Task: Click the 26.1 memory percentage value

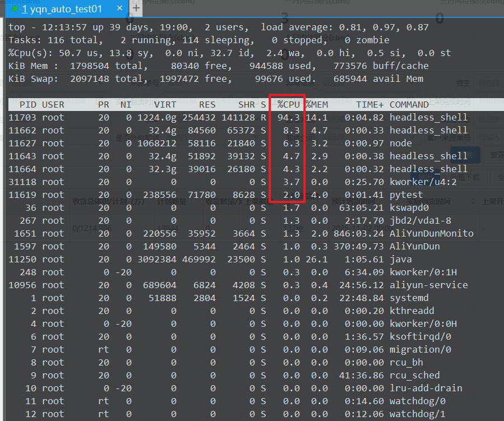Action: pyautogui.click(x=317, y=259)
